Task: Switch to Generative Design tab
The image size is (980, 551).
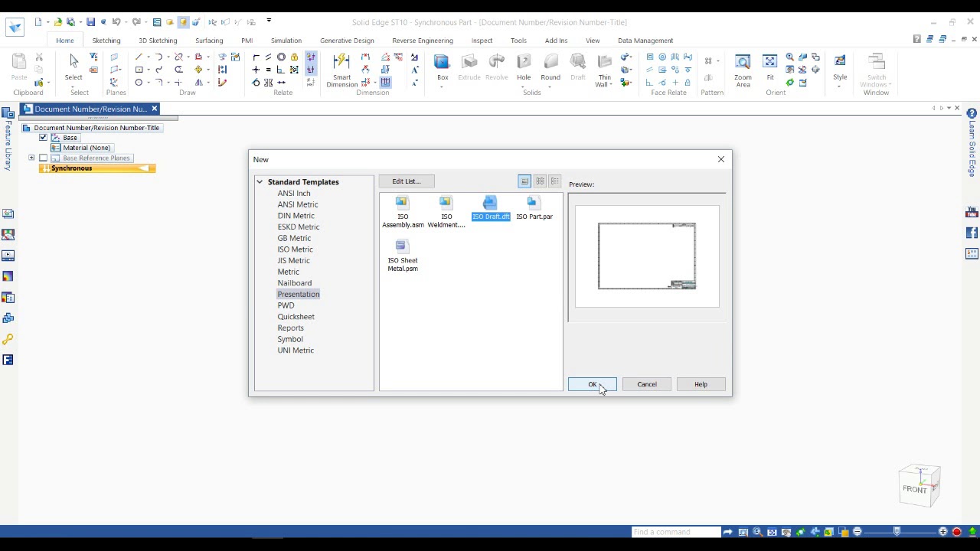Action: click(347, 41)
